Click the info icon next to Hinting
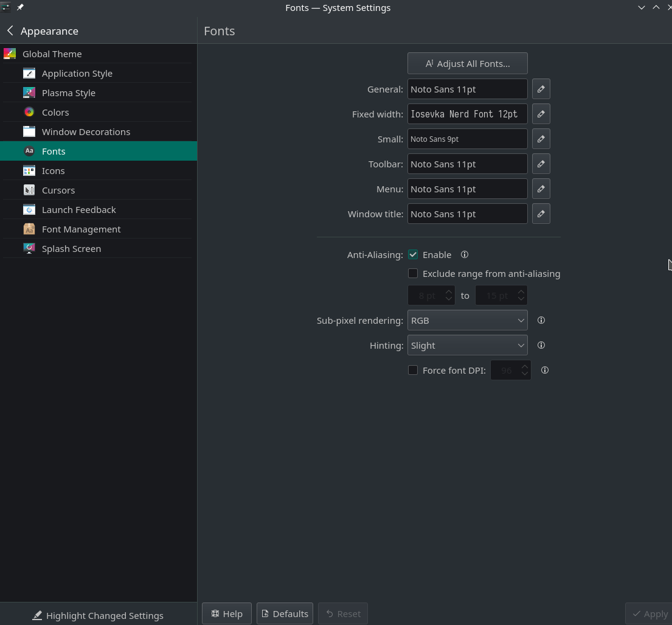This screenshot has height=625, width=672. (541, 345)
